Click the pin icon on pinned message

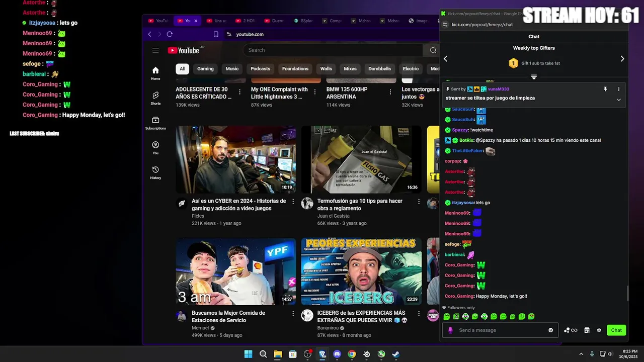[605, 89]
